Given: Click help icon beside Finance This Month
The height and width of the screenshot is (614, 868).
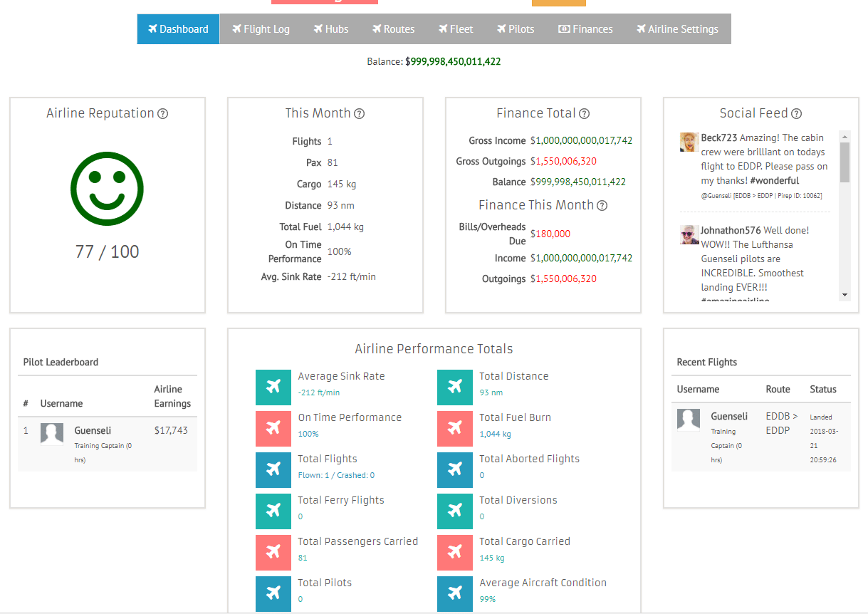Looking at the screenshot, I should pos(602,206).
